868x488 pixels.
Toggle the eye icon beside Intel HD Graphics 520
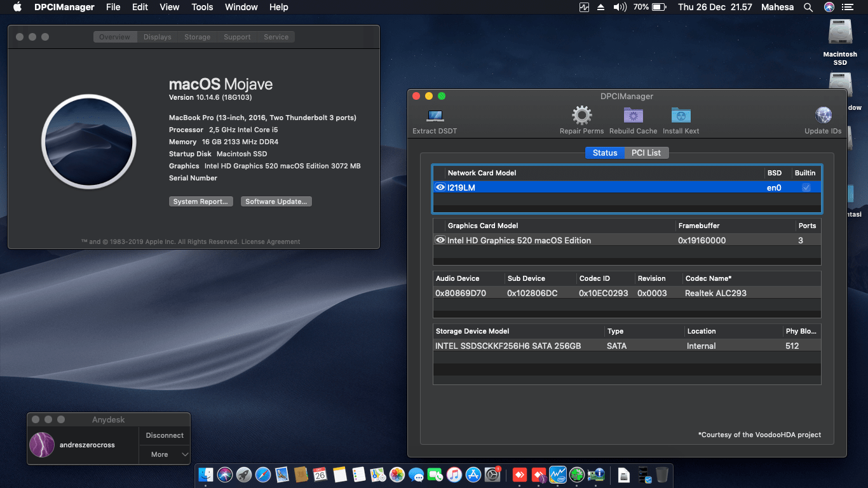pyautogui.click(x=440, y=240)
